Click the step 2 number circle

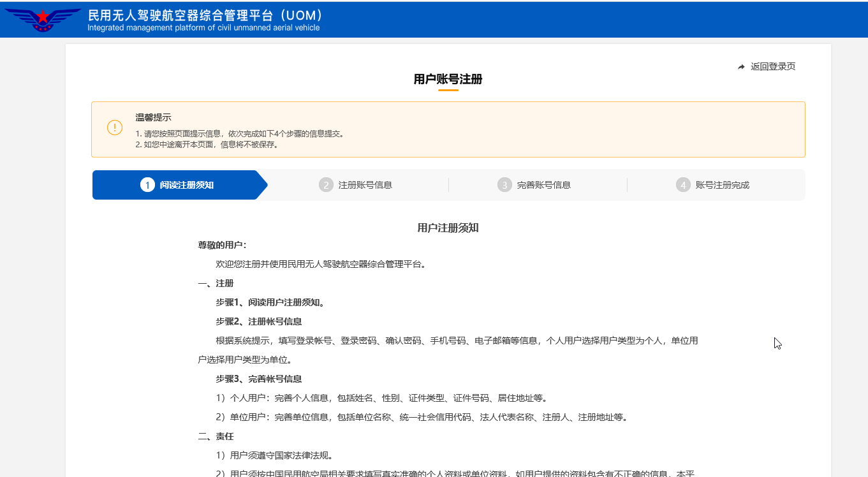click(326, 185)
